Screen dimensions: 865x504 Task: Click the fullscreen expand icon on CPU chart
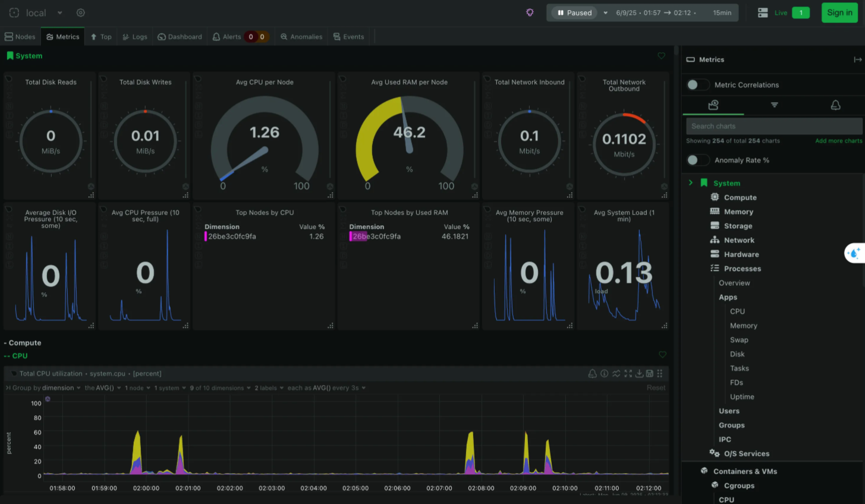click(x=628, y=373)
